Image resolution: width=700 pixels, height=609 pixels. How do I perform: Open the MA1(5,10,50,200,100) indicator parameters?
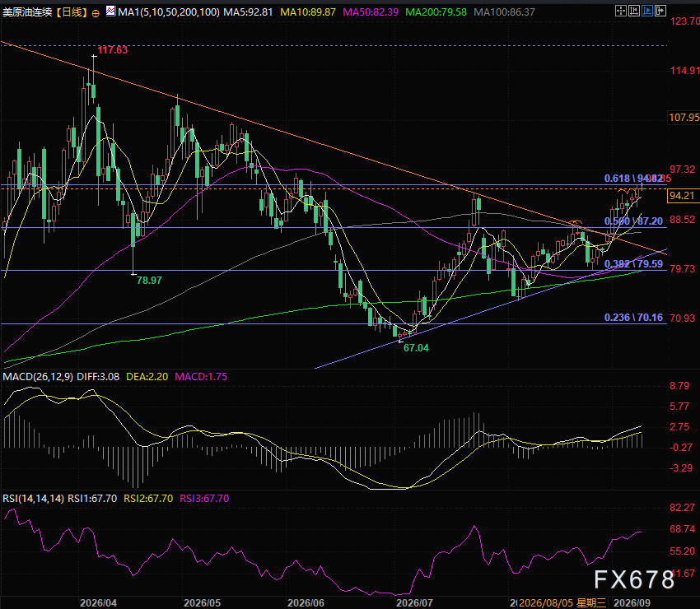click(169, 12)
